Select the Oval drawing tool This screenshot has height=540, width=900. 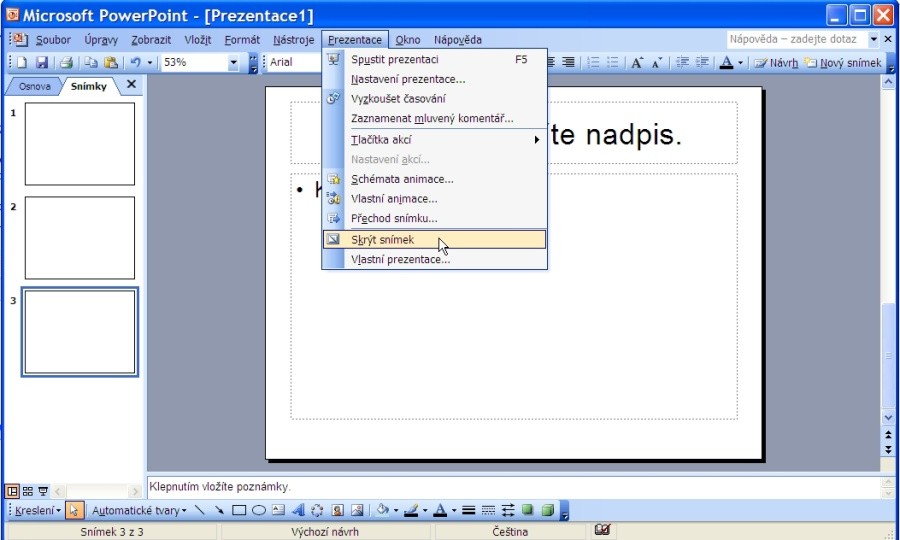[259, 510]
